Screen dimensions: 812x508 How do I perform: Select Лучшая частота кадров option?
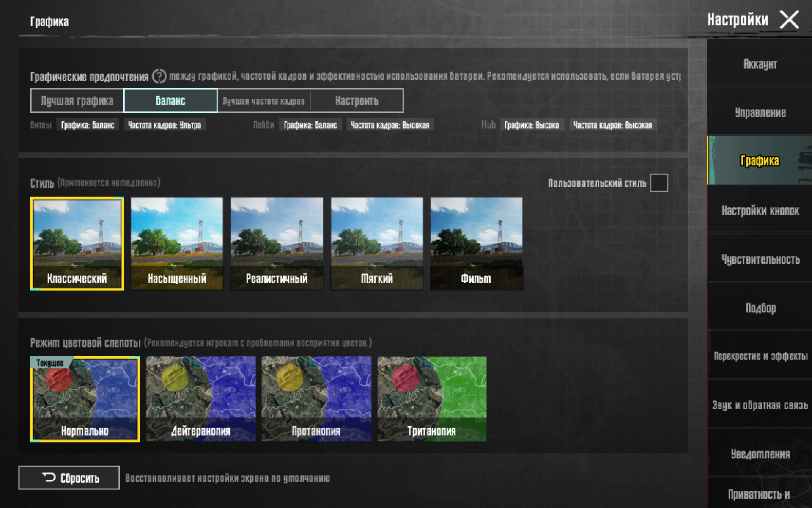(x=263, y=101)
